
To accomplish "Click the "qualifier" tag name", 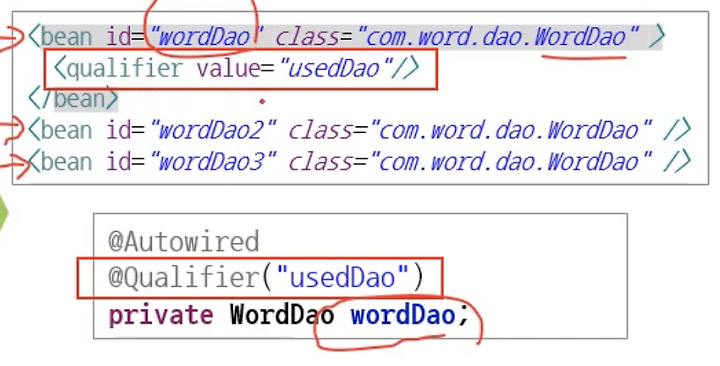I will [x=125, y=69].
